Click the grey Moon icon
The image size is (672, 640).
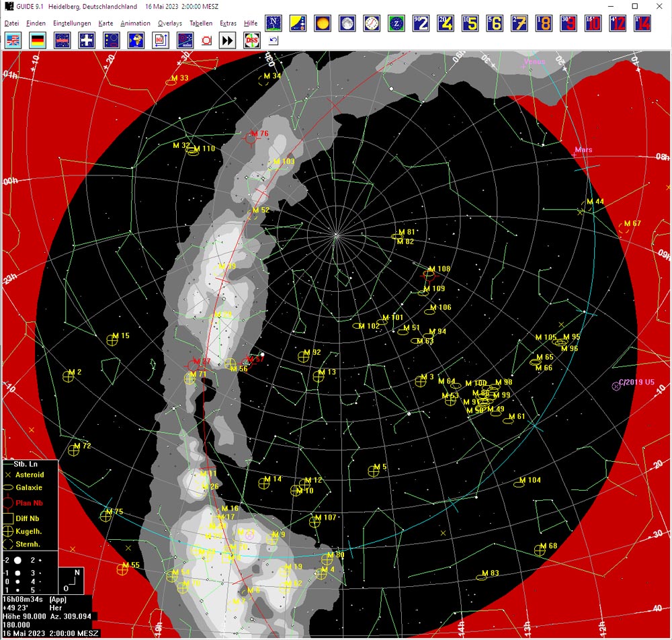point(347,23)
